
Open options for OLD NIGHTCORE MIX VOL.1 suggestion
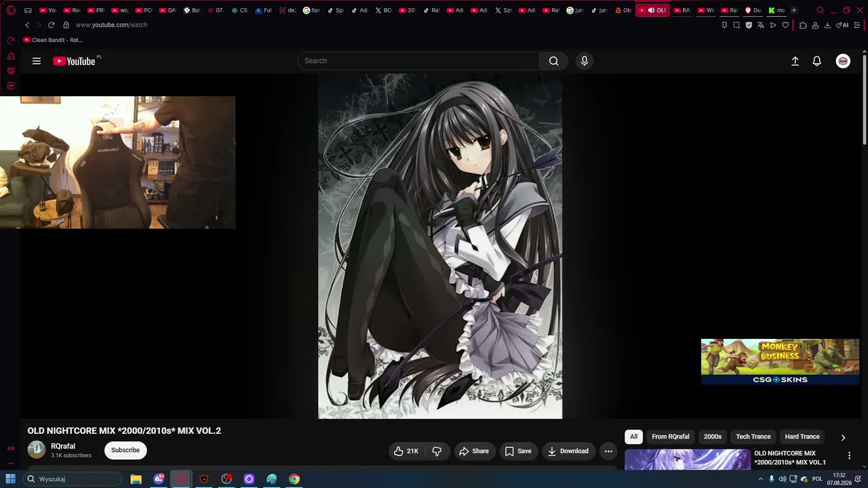[x=849, y=456]
